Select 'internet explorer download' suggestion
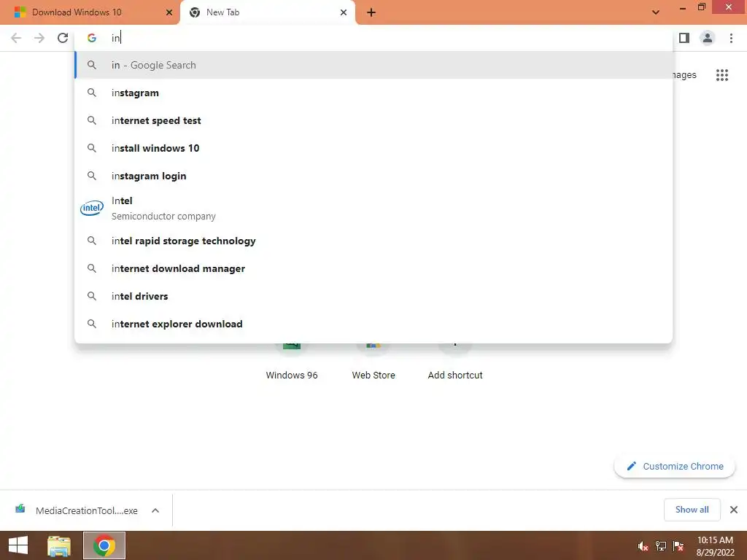The width and height of the screenshot is (747, 560). click(x=373, y=324)
